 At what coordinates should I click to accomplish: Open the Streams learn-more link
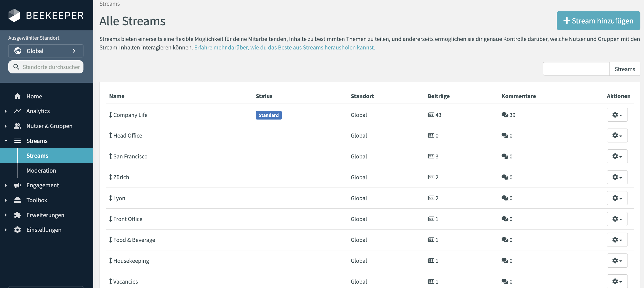285,47
